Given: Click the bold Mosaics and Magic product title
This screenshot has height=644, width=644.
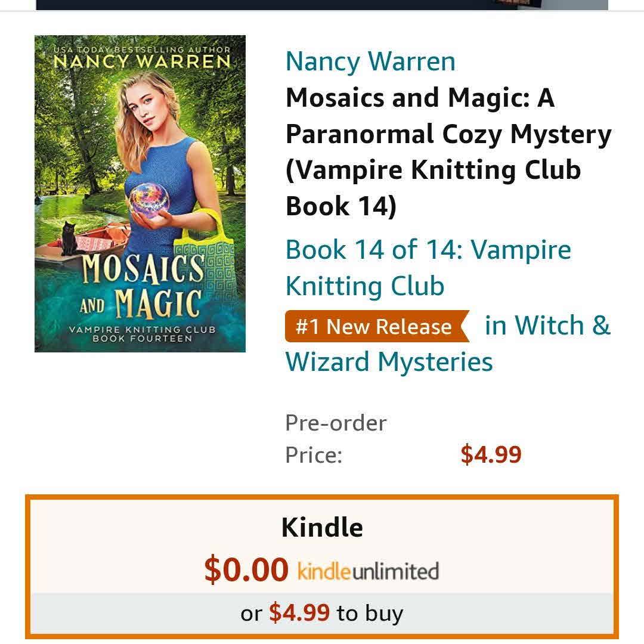Looking at the screenshot, I should (x=448, y=152).
